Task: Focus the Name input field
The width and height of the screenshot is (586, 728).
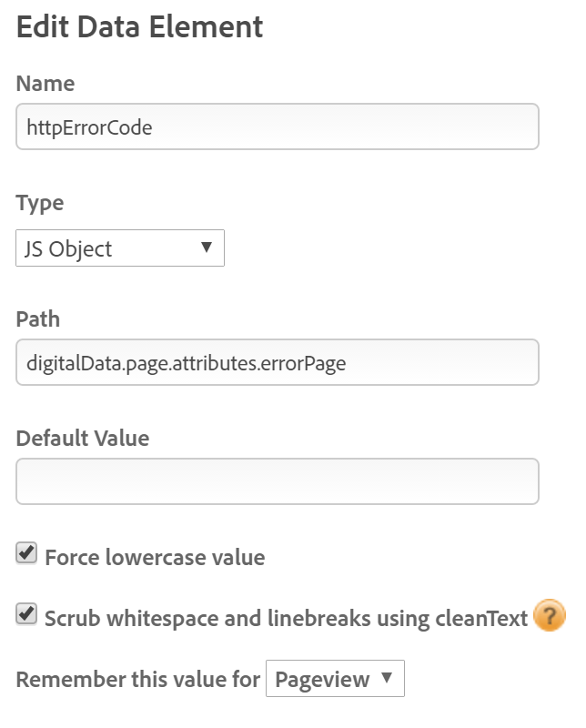Action: (x=277, y=126)
